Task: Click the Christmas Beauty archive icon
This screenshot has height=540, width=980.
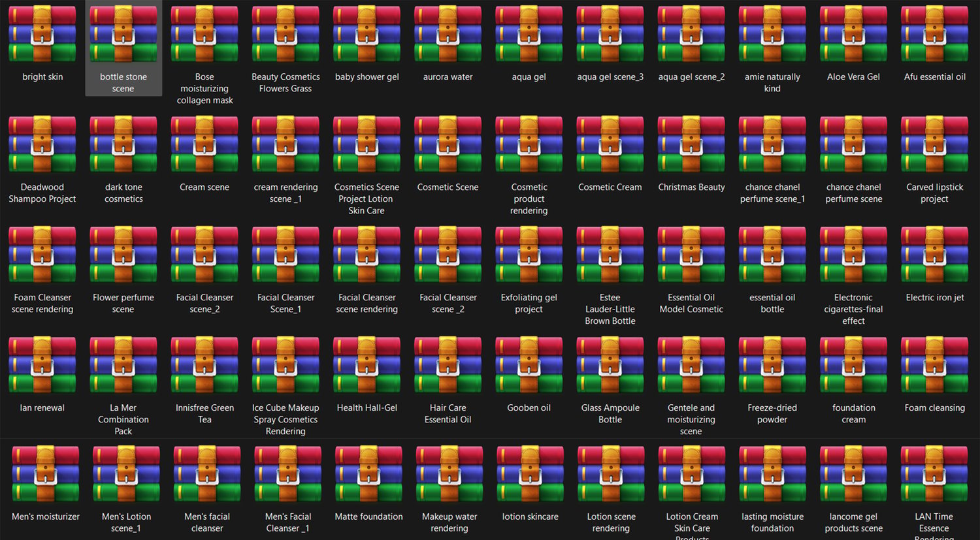Action: click(x=691, y=144)
